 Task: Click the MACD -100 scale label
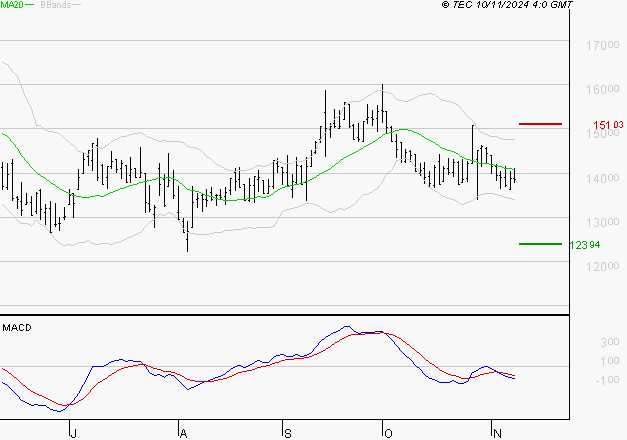(x=607, y=380)
